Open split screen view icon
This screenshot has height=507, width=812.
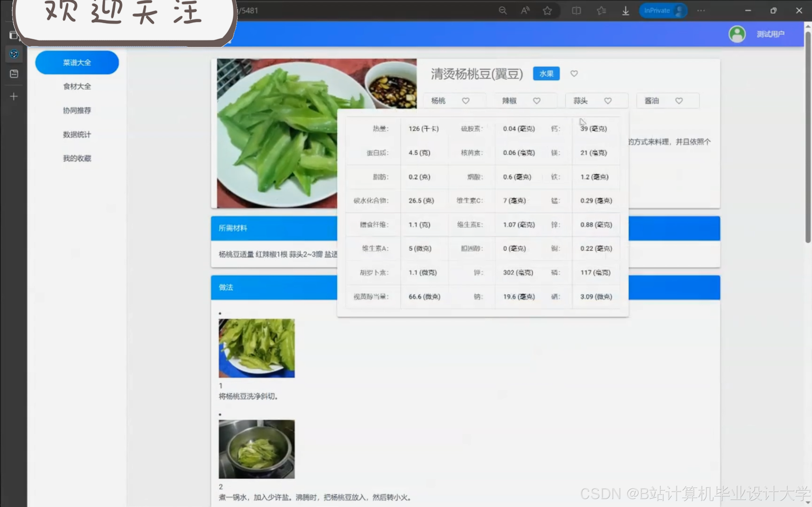576,11
